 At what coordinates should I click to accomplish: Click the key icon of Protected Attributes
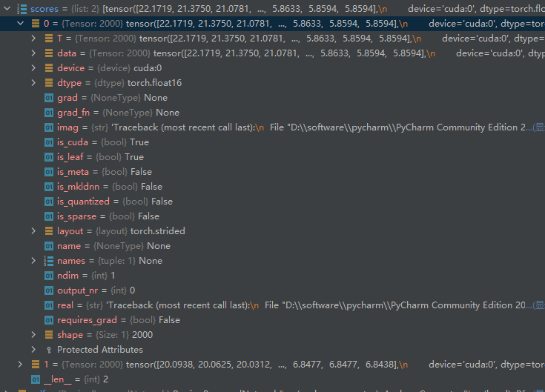click(x=49, y=350)
